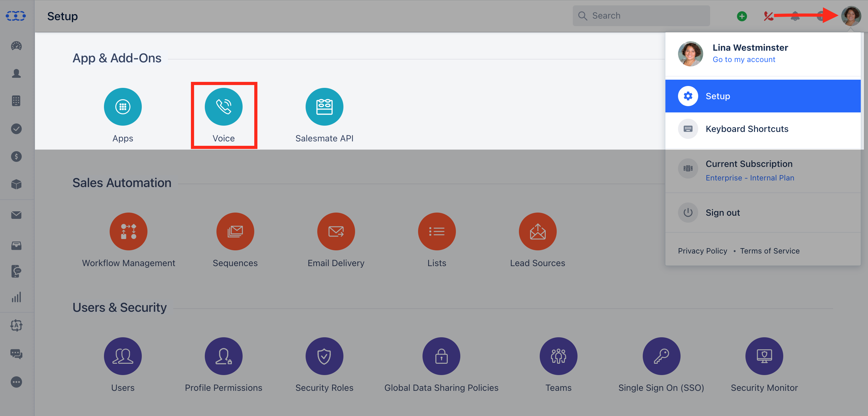Open Security Roles
The image size is (868, 416).
pos(324,356)
